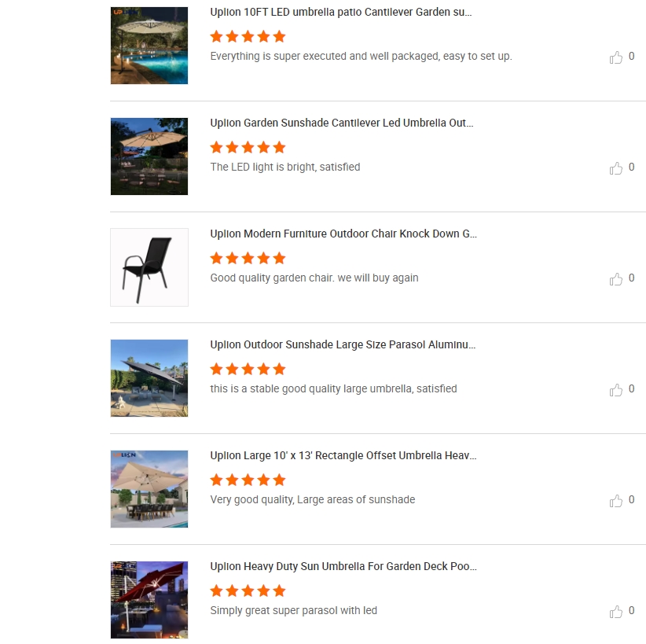
Task: Click the star rating of the 10FT LED umbrella review
Action: coord(248,36)
